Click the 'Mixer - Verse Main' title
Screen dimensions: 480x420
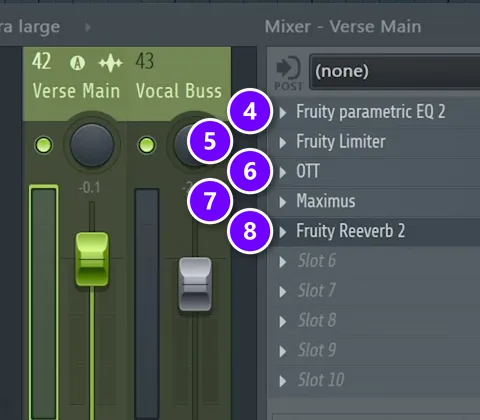pos(343,27)
